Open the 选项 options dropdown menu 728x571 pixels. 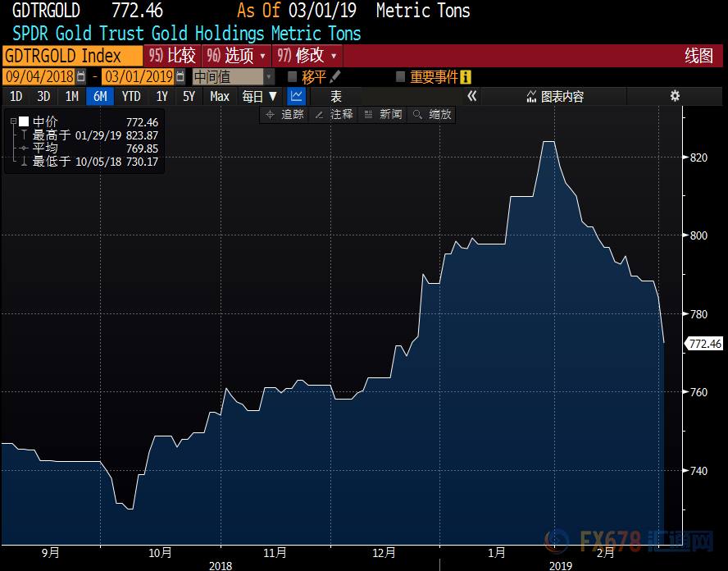(237, 56)
